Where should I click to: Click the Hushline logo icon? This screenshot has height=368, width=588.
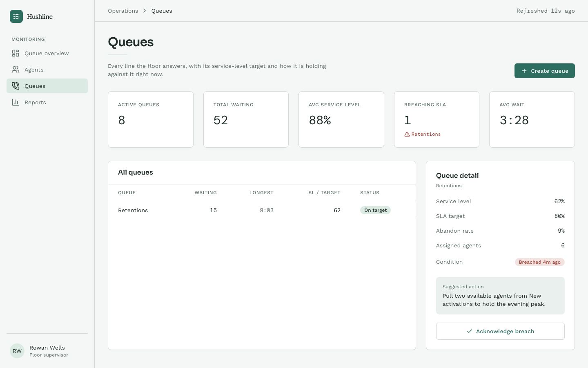point(16,16)
